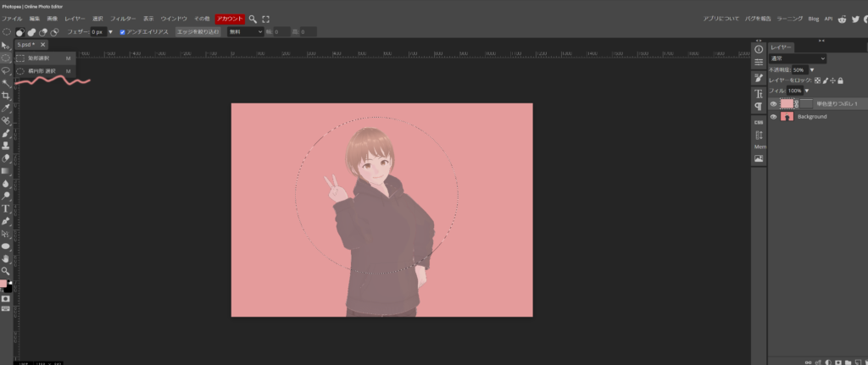868x365 pixels.
Task: Click the fullscreen icon in menu bar
Action: pyautogui.click(x=265, y=18)
